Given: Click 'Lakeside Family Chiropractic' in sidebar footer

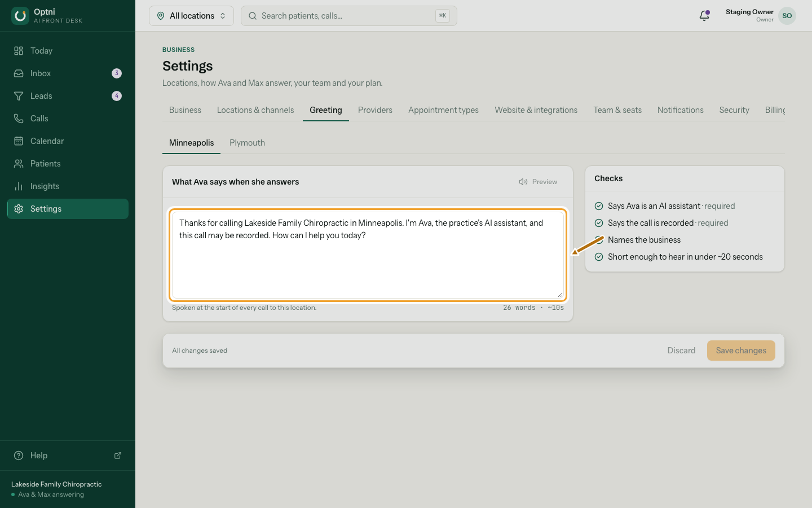Looking at the screenshot, I should coord(56,484).
